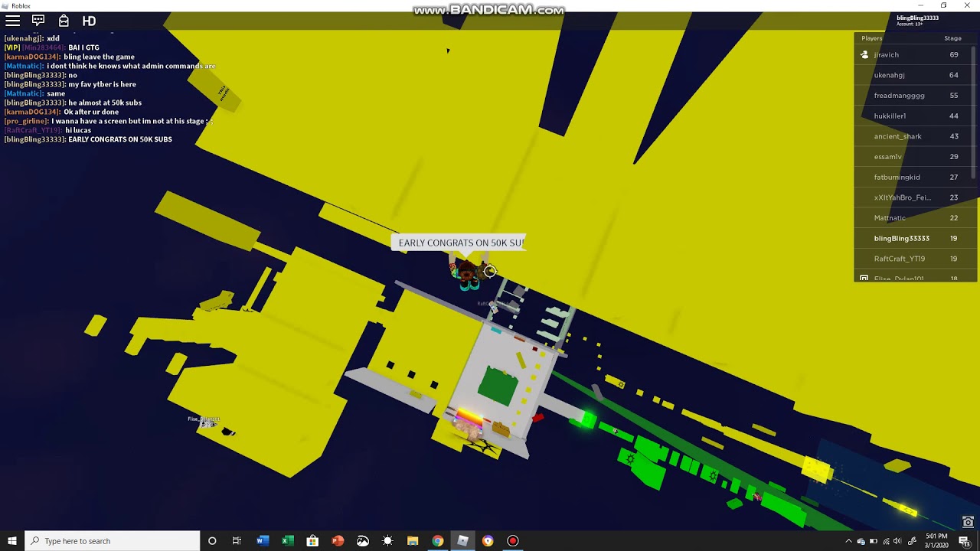The width and height of the screenshot is (980, 551).
Task: Open the Windows Start menu
Action: (11, 541)
